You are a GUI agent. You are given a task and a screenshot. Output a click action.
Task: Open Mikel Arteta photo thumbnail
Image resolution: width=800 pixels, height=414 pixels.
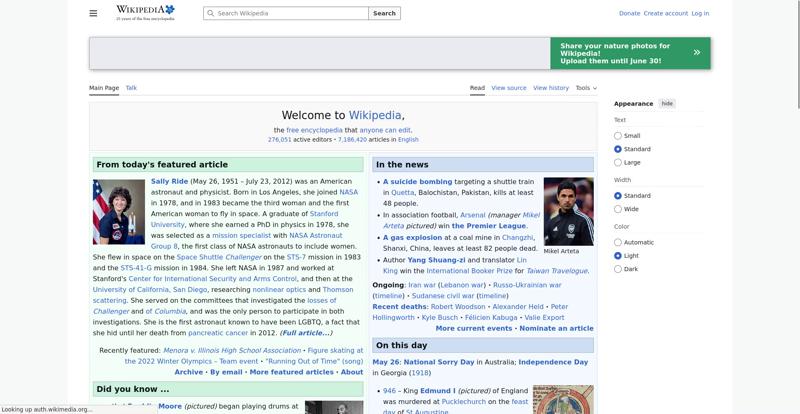coord(568,211)
